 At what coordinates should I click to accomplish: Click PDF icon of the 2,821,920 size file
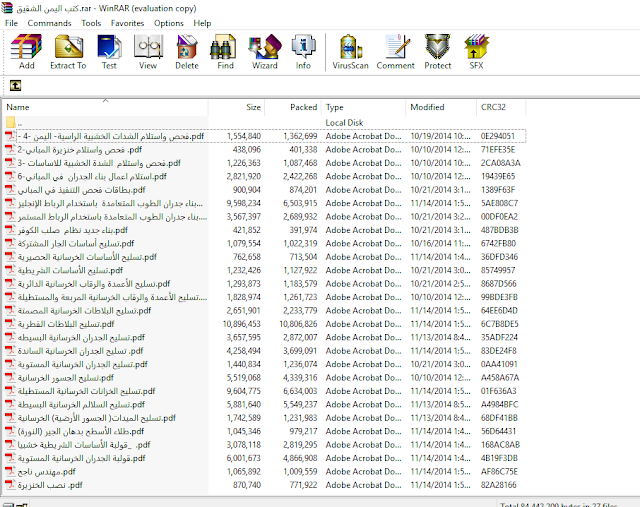pos(10,176)
